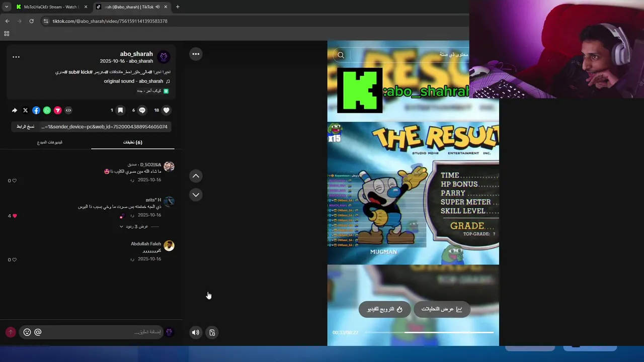Open عرض التحليلات view analytics
Viewport: 644px width, 362px height.
click(x=442, y=309)
